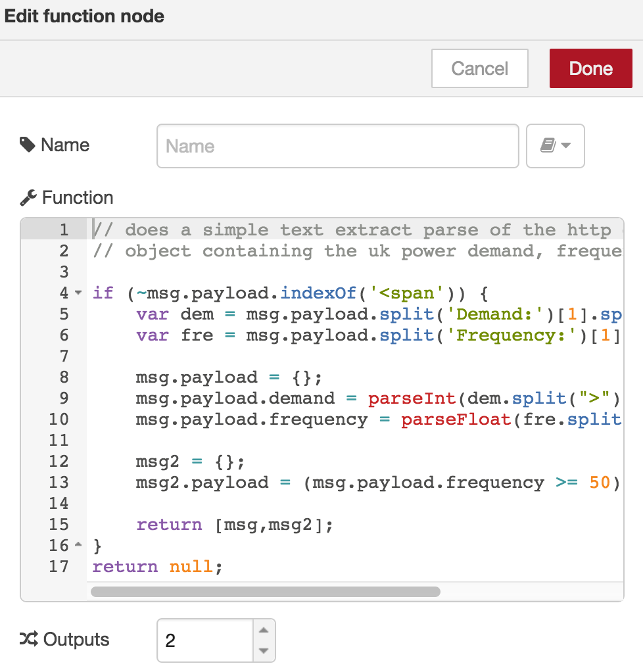Screen dimensions: 643x672
Task: Click the fold end marker at line 16
Action: tap(78, 544)
